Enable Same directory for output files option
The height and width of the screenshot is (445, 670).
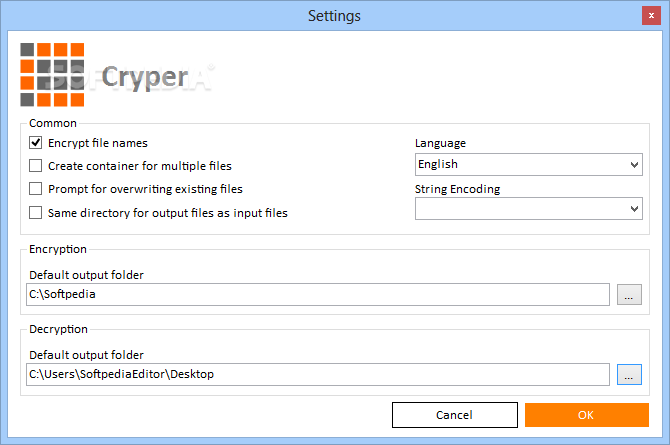pos(35,212)
